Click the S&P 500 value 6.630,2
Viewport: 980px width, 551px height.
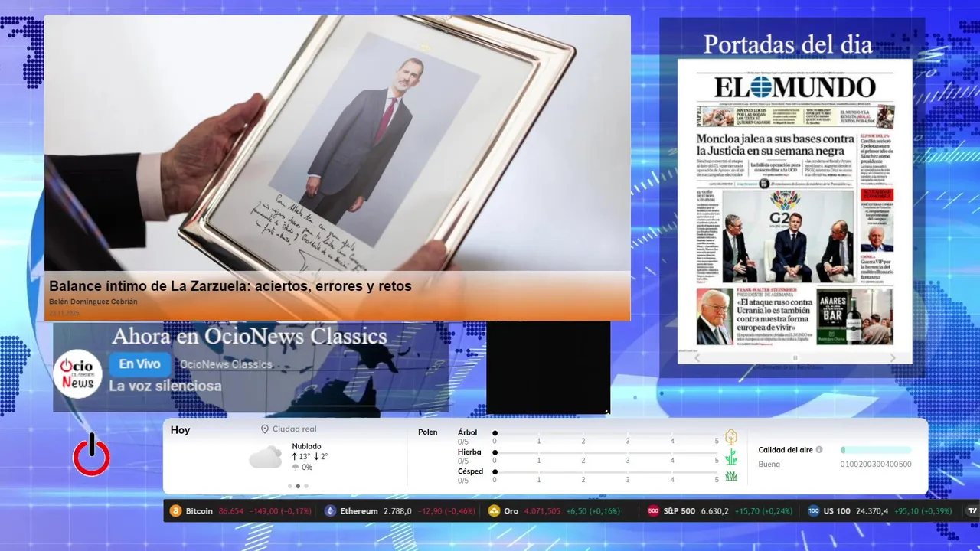(x=714, y=511)
